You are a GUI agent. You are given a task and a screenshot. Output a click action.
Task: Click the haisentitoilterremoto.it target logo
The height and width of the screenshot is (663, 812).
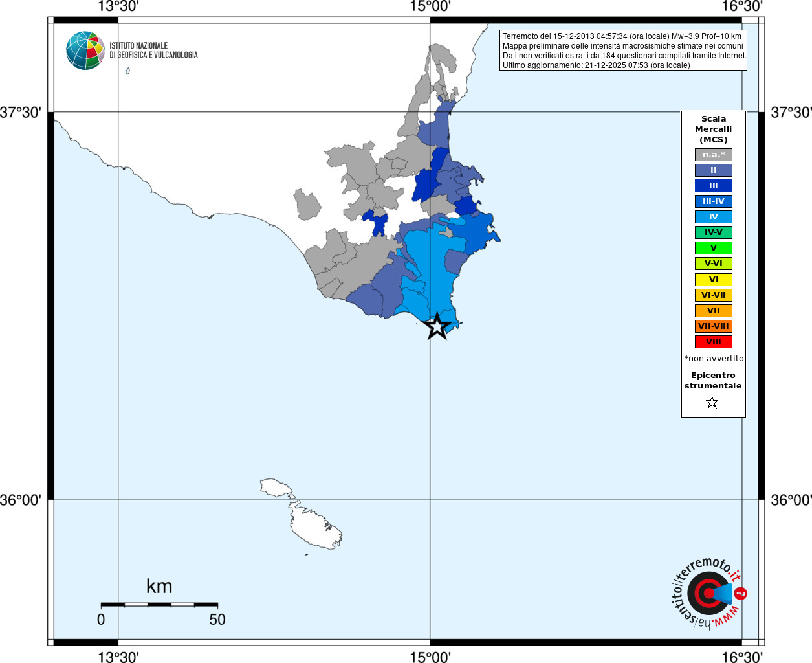tap(709, 593)
